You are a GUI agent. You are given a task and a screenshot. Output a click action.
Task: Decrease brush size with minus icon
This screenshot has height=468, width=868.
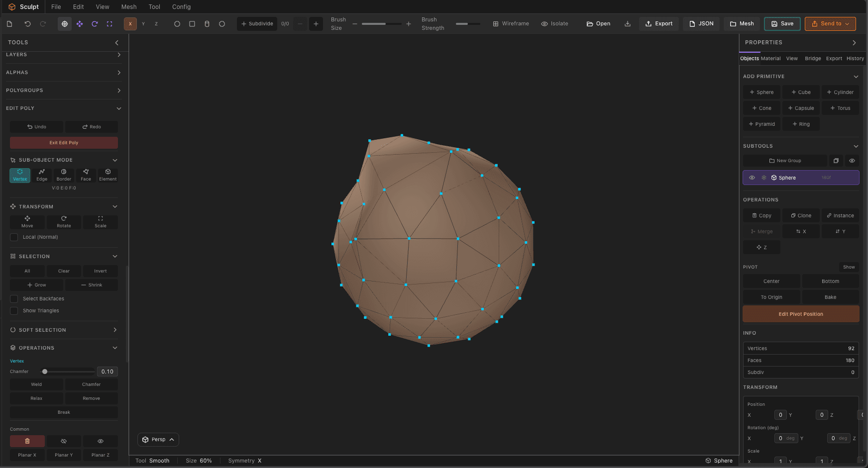(x=355, y=24)
